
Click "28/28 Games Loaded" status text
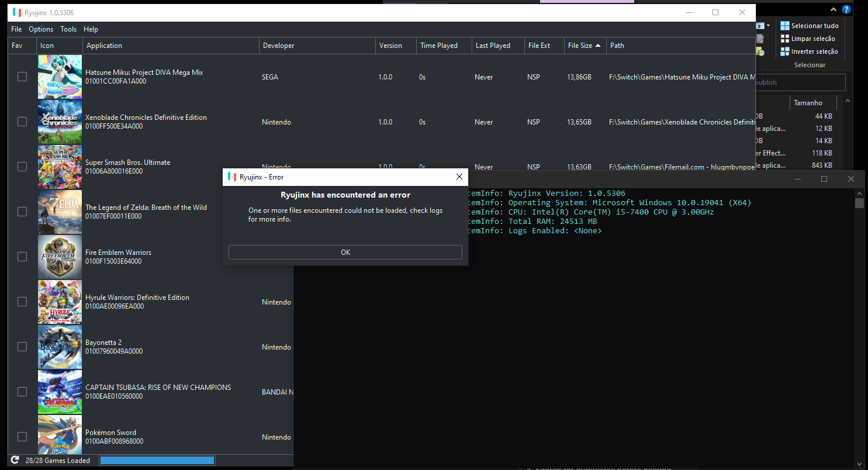pos(58,461)
